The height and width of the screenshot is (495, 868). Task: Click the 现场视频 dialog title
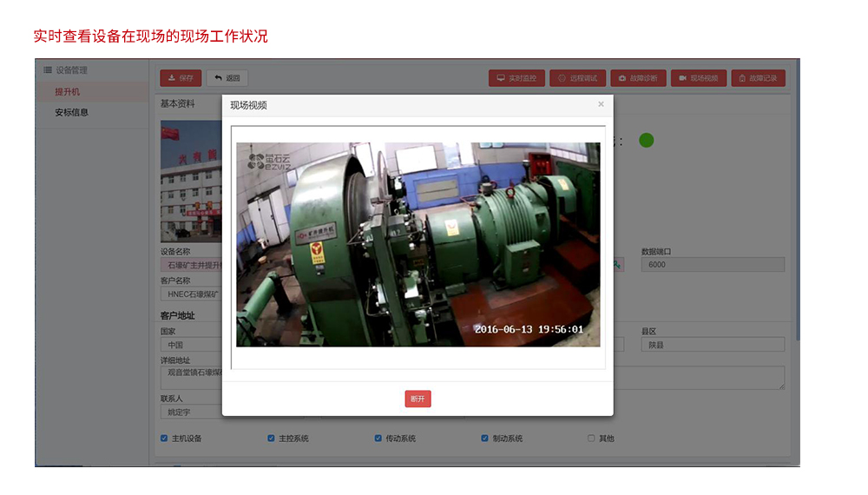tap(248, 105)
